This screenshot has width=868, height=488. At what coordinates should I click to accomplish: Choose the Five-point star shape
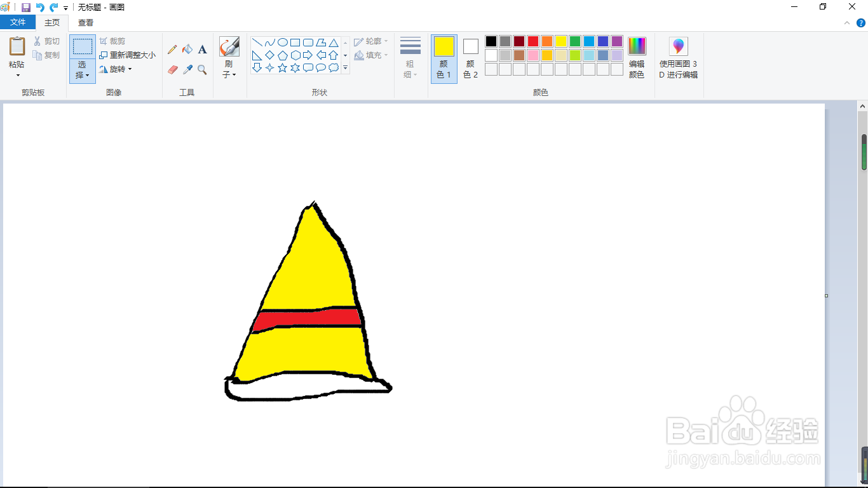coord(283,67)
